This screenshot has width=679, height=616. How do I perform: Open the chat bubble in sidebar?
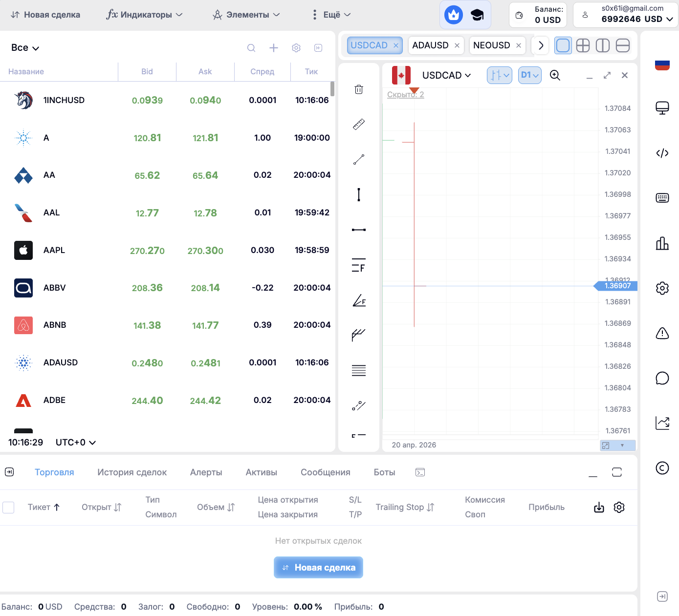662,378
